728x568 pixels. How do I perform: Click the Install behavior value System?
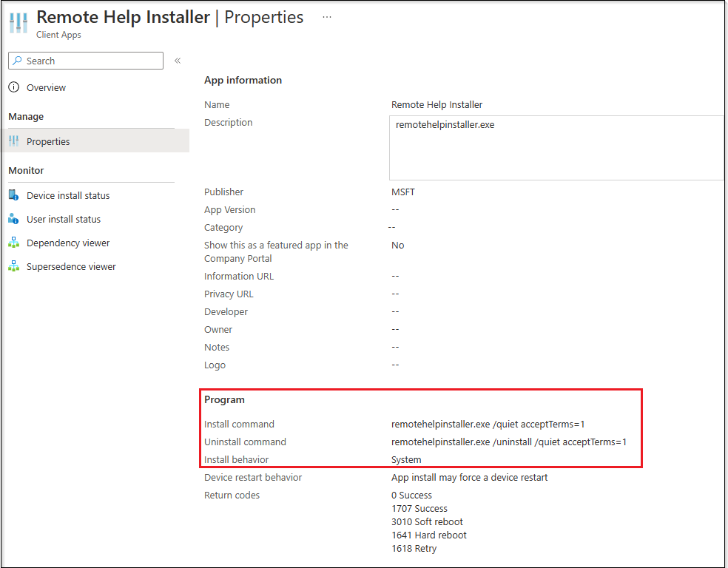click(406, 460)
